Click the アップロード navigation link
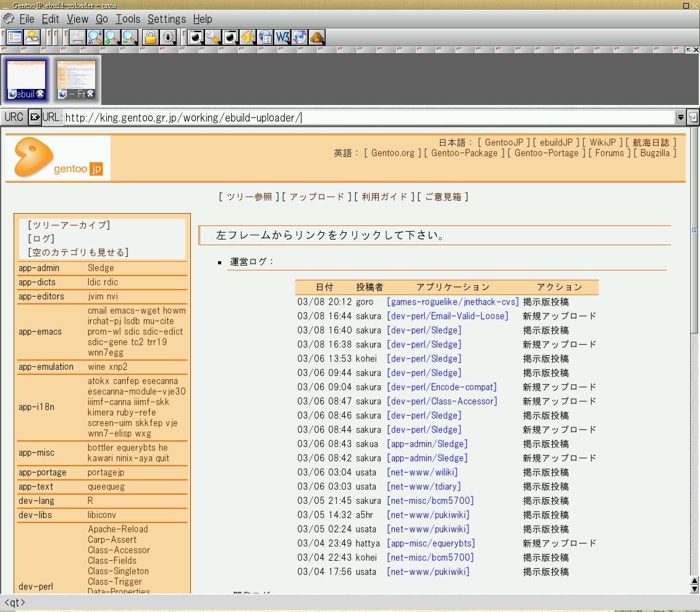 (317, 197)
